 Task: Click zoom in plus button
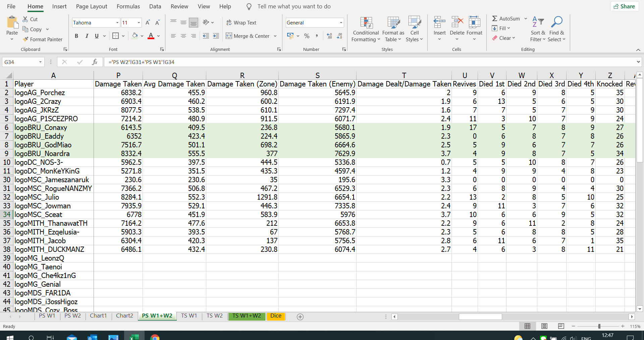pos(623,326)
